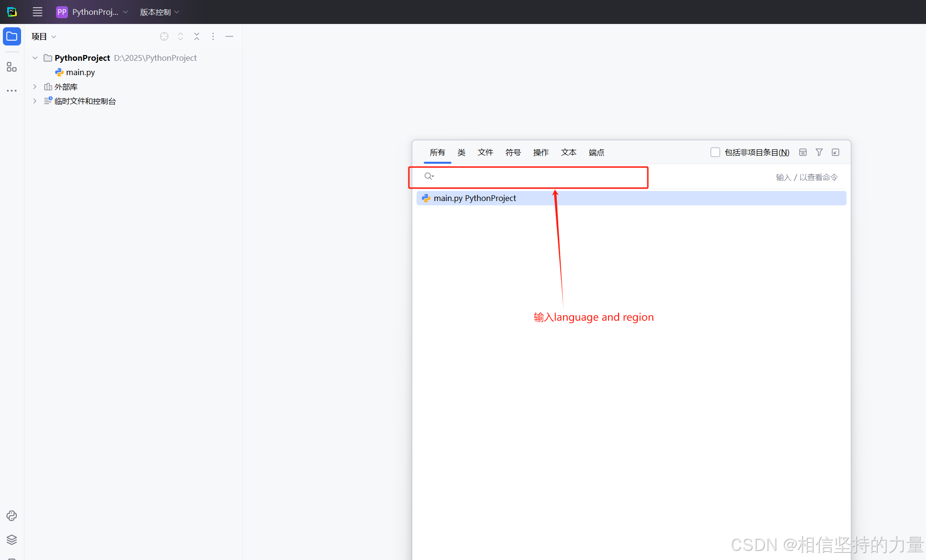Click the Project tool window folder icon
The height and width of the screenshot is (560, 926).
(12, 36)
